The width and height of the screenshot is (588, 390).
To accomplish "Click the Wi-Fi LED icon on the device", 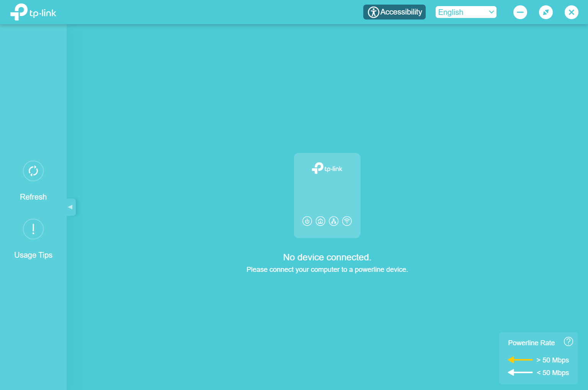I will 347,221.
